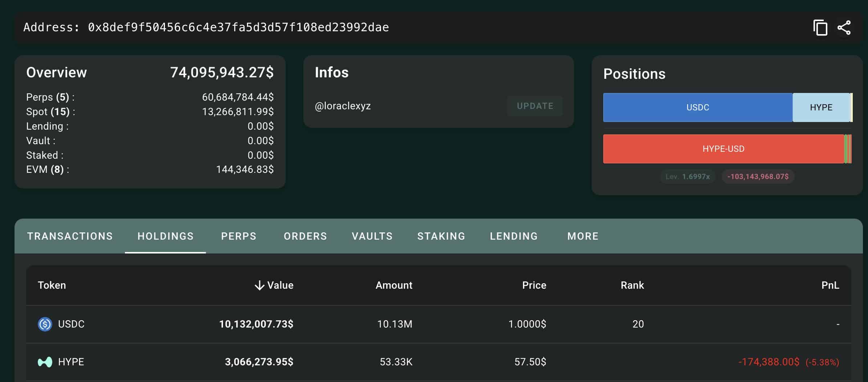Click the USDC token name

coord(71,324)
